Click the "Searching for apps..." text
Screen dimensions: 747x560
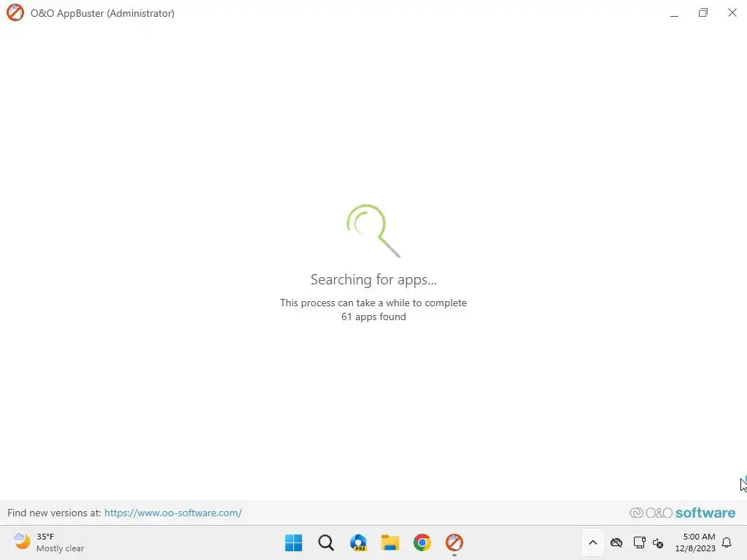[373, 279]
